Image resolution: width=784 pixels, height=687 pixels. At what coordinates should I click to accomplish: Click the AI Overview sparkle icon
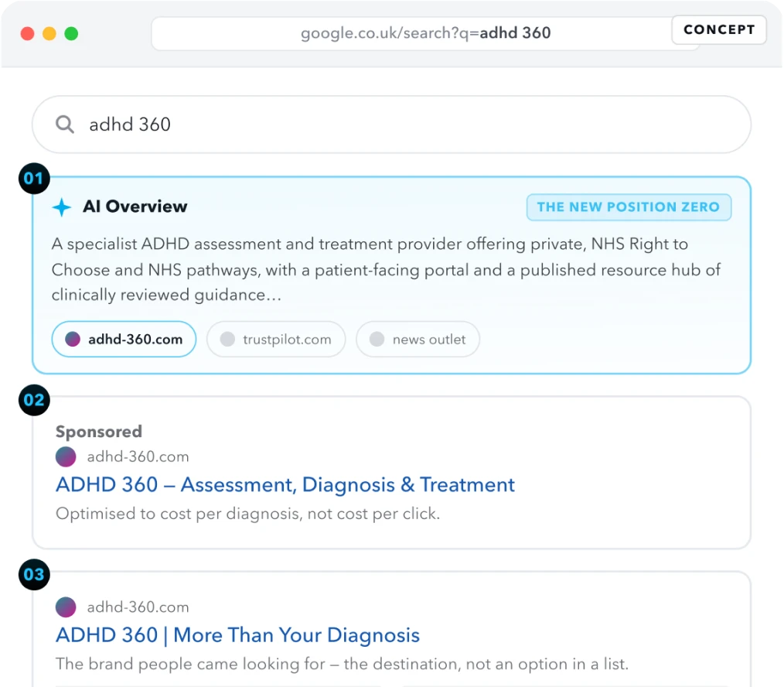[62, 207]
